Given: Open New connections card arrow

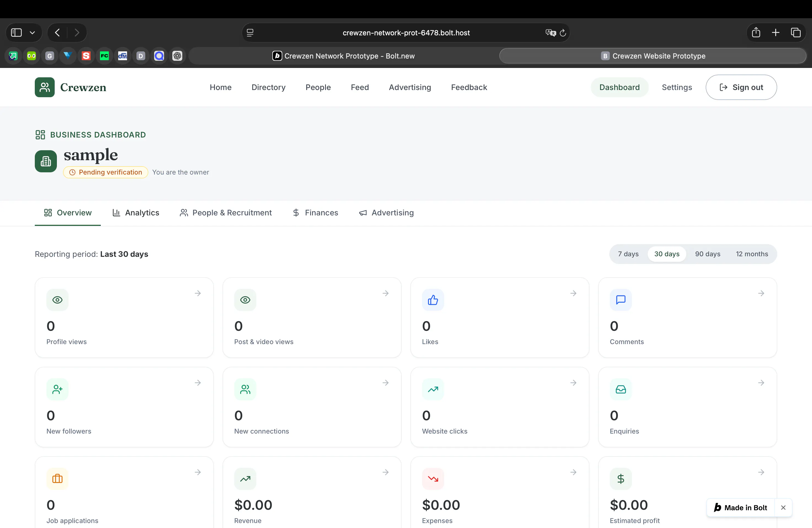Looking at the screenshot, I should tap(386, 383).
